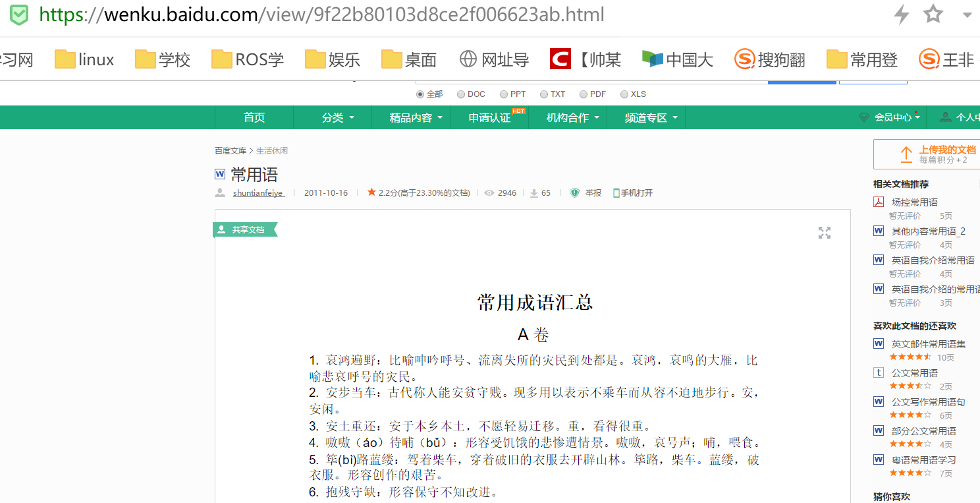Select the 全部 radio button
The image size is (980, 503).
tap(420, 94)
